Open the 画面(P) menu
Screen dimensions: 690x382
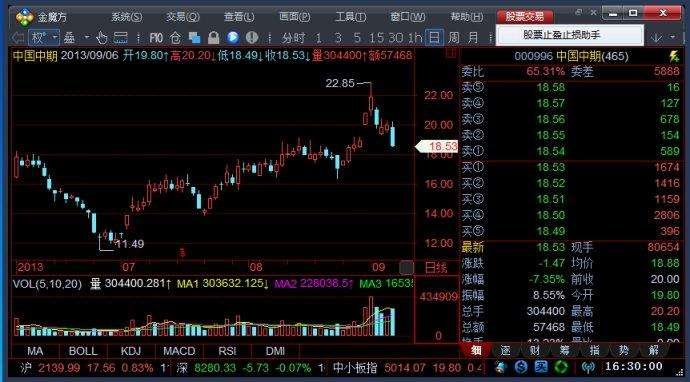tap(294, 17)
